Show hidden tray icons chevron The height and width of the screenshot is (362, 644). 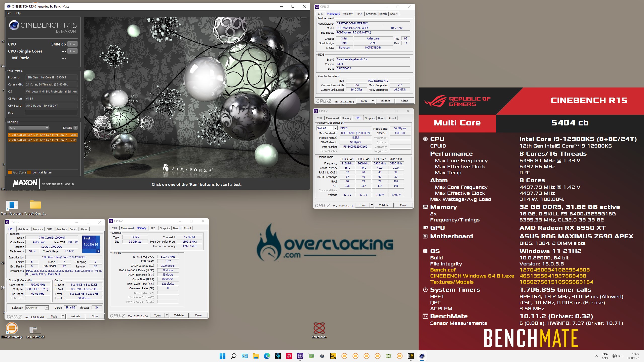coord(596,356)
